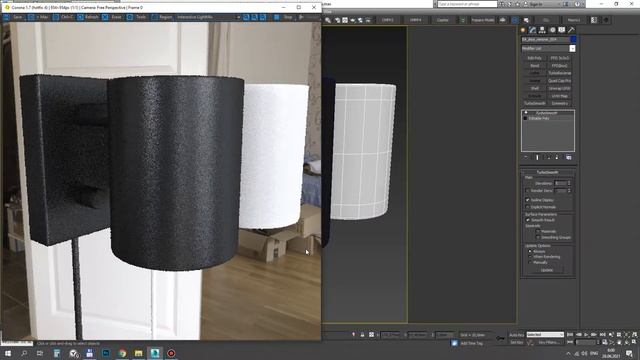Click the first zoom icon after LightMix dropdown
Viewport: 640px width, 360px height.
pos(246,17)
